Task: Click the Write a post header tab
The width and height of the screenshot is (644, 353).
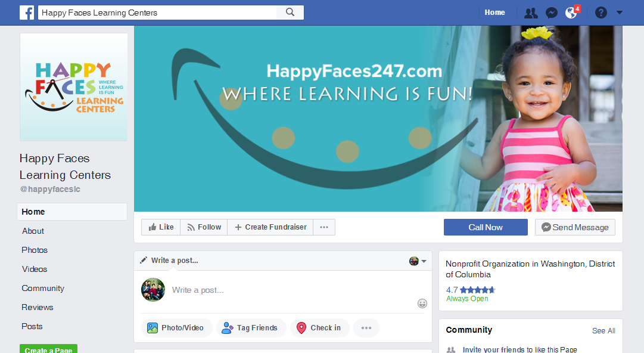Action: 169,261
